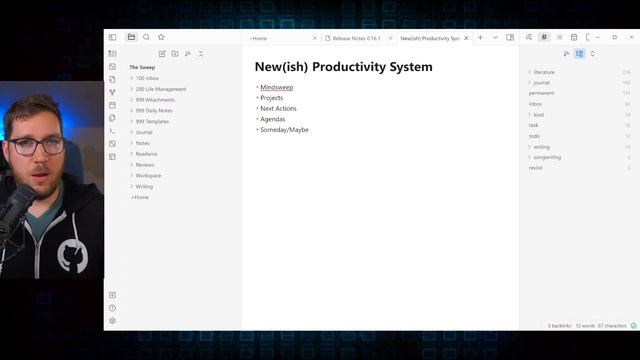Collapse or expand all tags icon
This screenshot has height=360, width=640.
point(593,53)
